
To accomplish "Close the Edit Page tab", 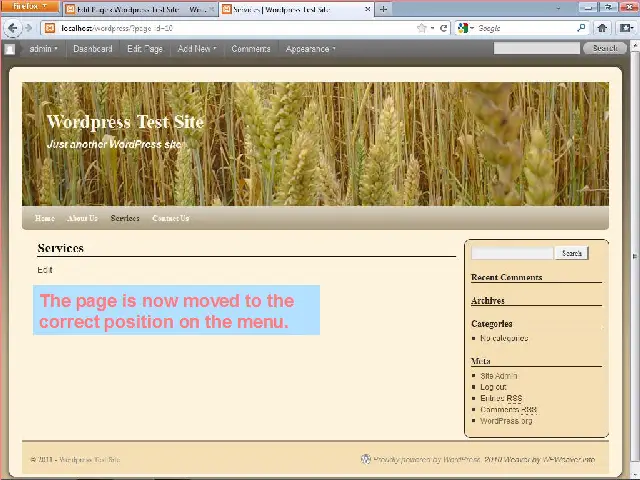I will click(211, 9).
